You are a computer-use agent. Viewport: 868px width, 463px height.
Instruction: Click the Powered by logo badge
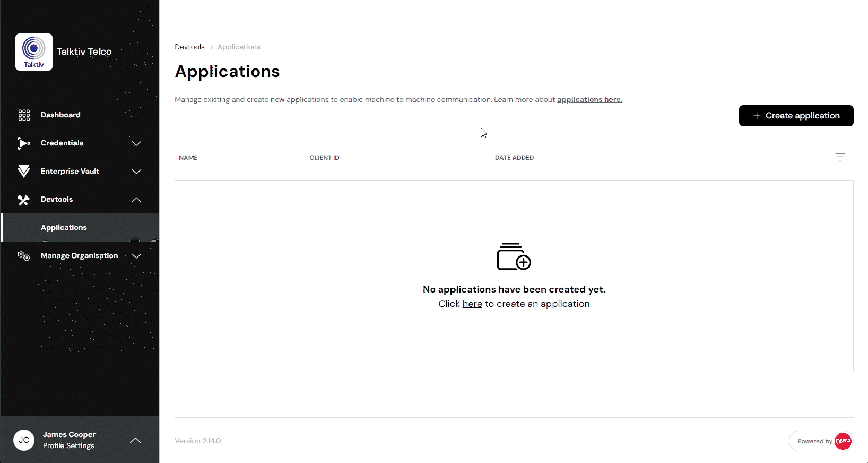pyautogui.click(x=821, y=441)
